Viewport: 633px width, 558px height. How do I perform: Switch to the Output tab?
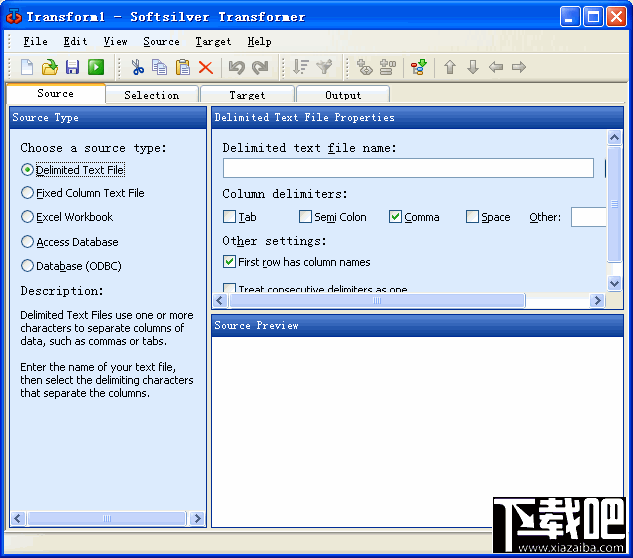[x=343, y=95]
